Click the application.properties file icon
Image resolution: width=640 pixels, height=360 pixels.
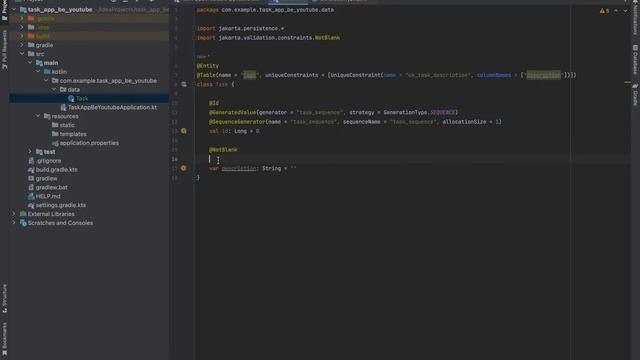pos(55,143)
